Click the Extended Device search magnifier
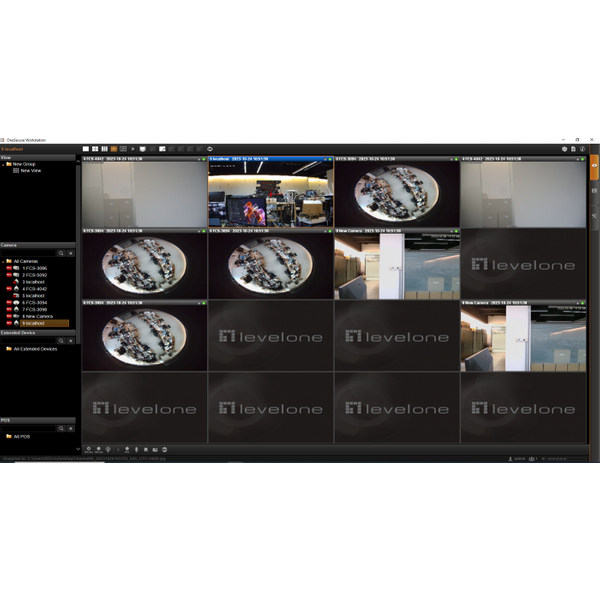This screenshot has height=600, width=600. tap(61, 341)
